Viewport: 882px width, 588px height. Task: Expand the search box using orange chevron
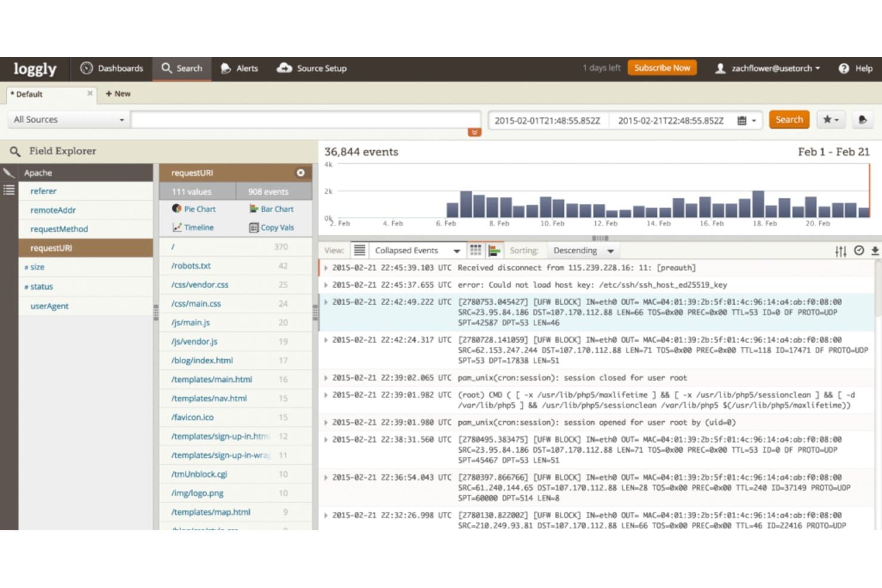474,132
